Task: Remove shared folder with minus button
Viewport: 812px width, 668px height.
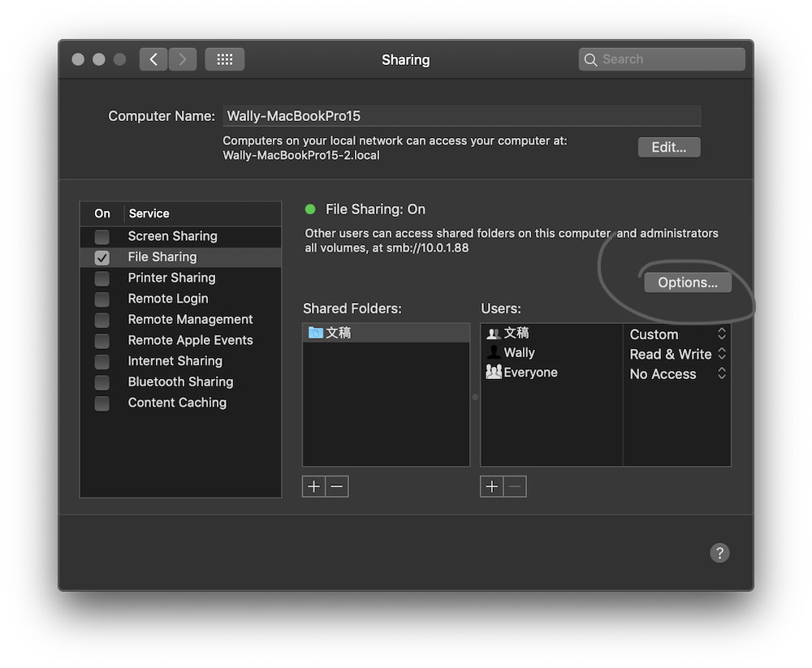Action: [337, 486]
